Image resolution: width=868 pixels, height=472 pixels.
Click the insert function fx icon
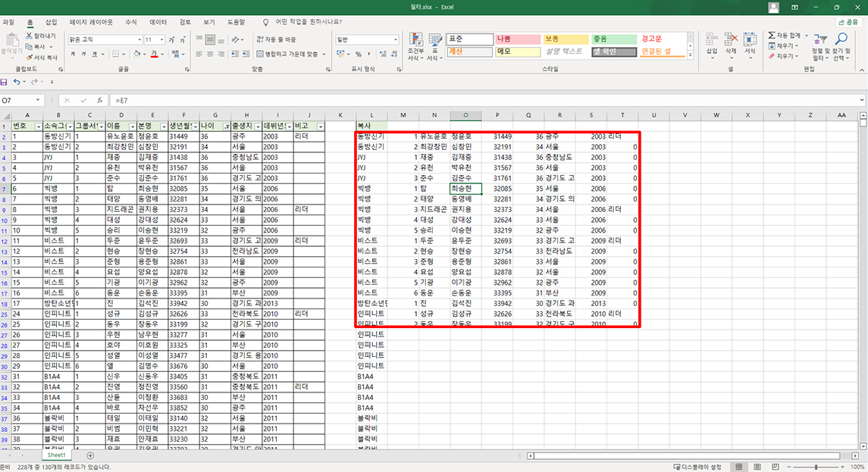(x=99, y=100)
